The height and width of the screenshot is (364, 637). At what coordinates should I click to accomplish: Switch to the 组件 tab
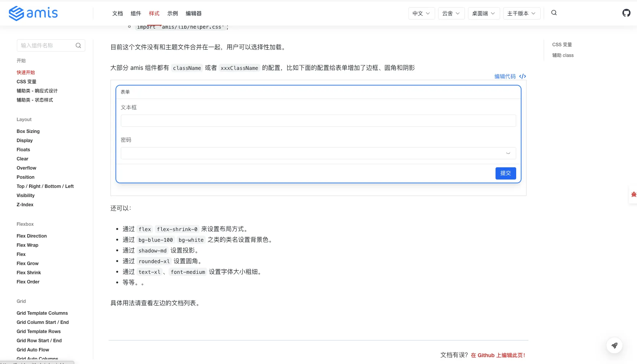coord(136,13)
